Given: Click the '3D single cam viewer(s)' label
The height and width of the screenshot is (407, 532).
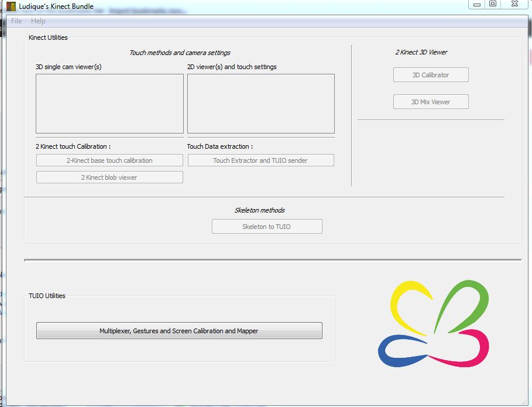Looking at the screenshot, I should [68, 67].
